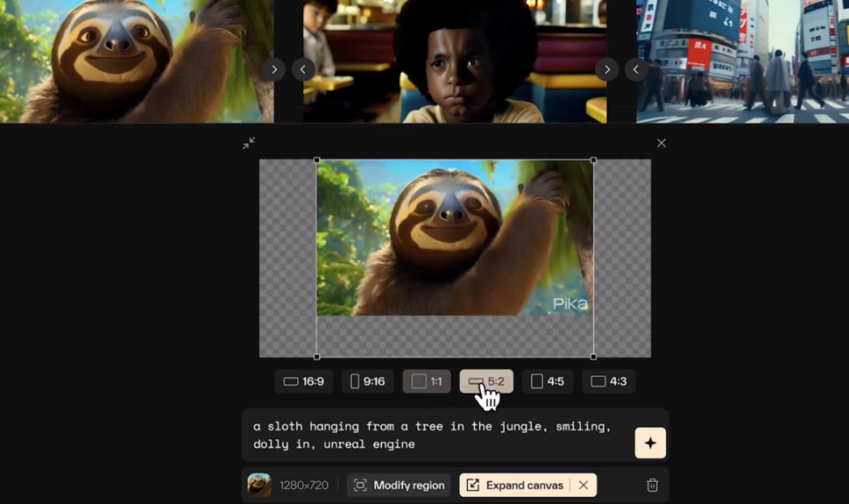Go to previous clip on the boy video
Screen dimensions: 849x504
click(x=303, y=69)
